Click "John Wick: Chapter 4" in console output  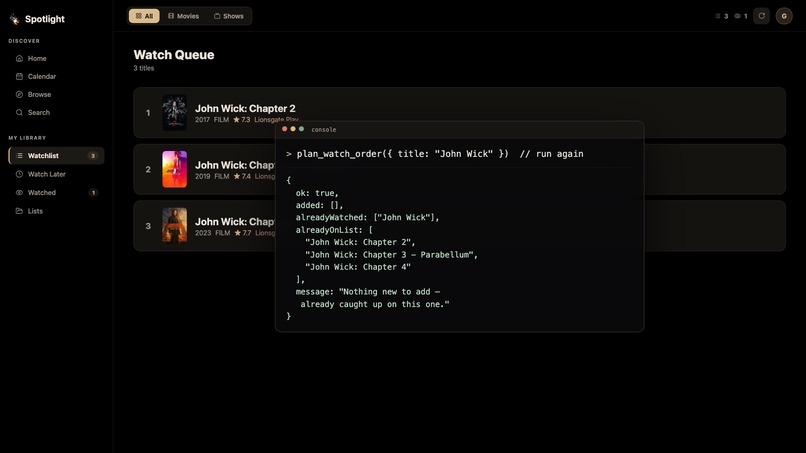pyautogui.click(x=358, y=267)
